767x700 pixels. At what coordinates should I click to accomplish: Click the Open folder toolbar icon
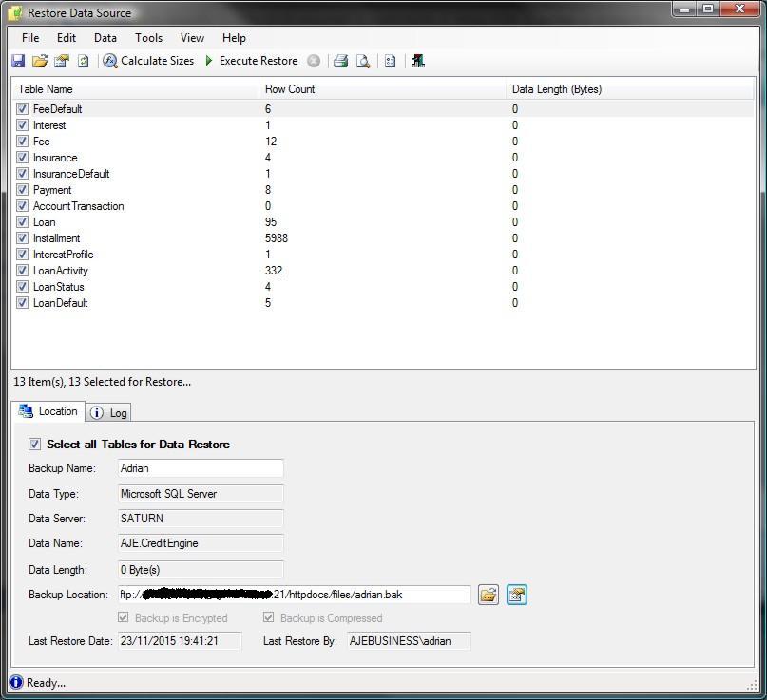tap(39, 61)
